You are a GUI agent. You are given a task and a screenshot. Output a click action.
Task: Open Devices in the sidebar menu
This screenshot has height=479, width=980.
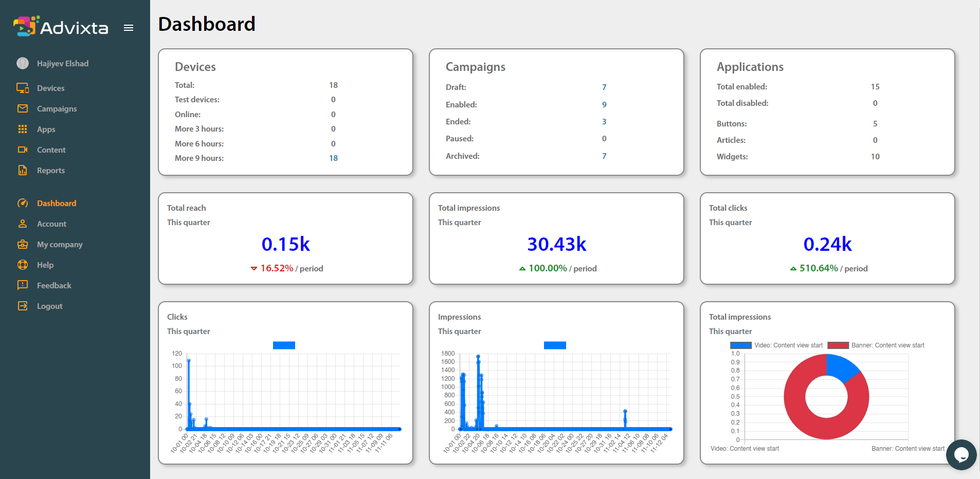point(50,88)
